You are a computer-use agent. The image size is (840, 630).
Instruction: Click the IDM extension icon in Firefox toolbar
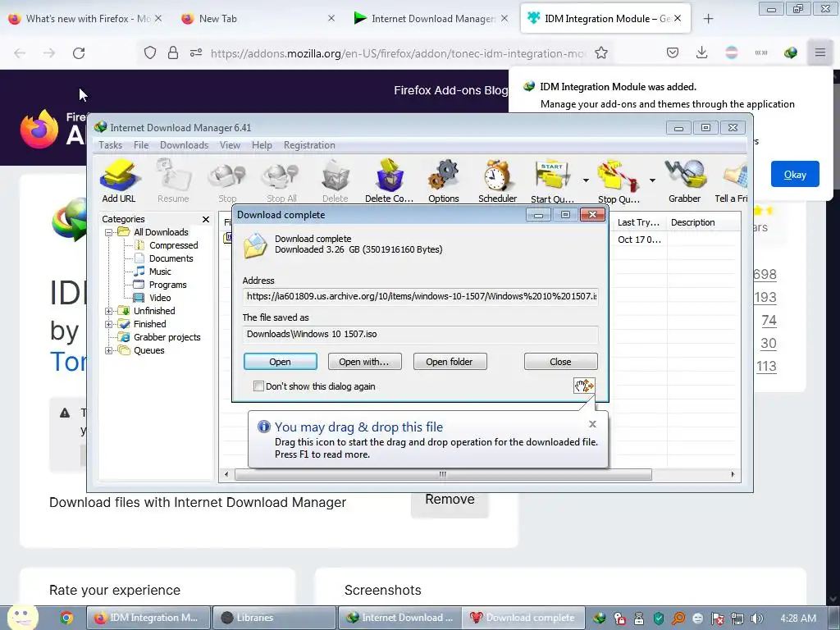791,52
